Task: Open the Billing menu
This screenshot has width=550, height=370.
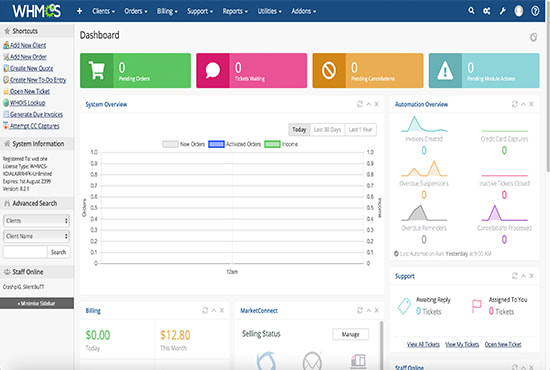Action: coord(167,11)
